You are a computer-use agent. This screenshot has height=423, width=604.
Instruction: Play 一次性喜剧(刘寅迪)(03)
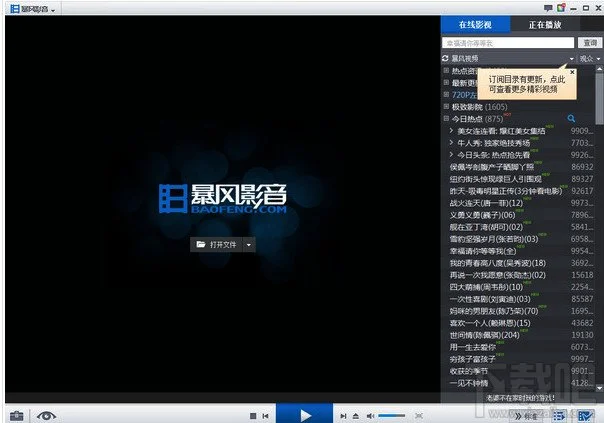490,299
